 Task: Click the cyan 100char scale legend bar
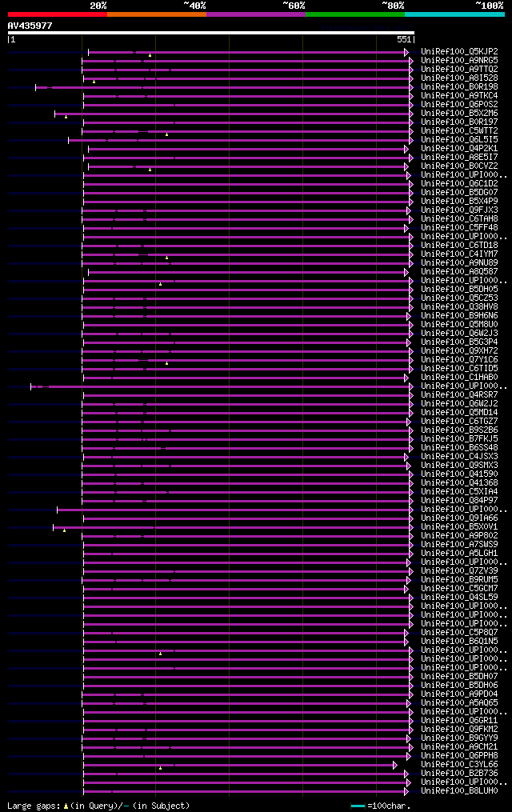coord(358,806)
